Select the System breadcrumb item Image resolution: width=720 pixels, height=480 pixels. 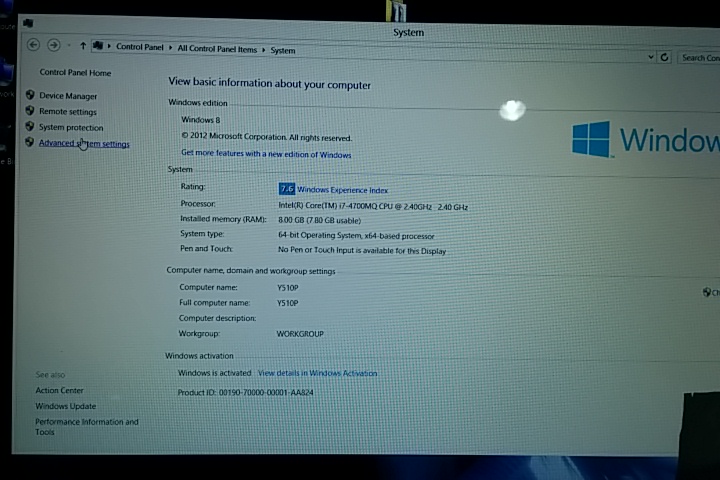[282, 51]
